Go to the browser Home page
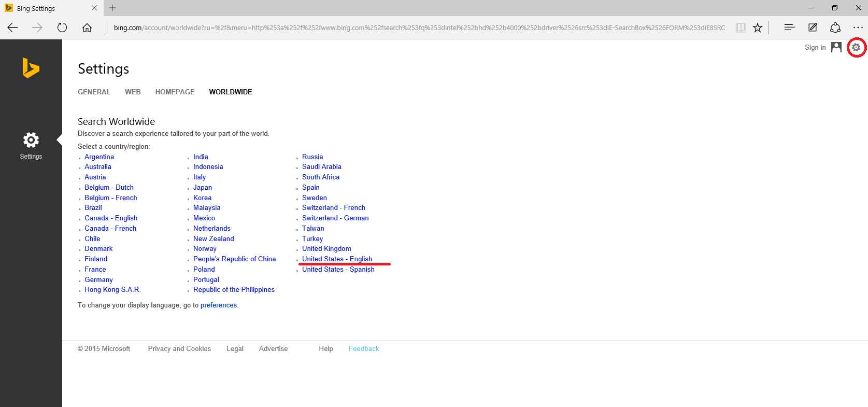 click(87, 27)
